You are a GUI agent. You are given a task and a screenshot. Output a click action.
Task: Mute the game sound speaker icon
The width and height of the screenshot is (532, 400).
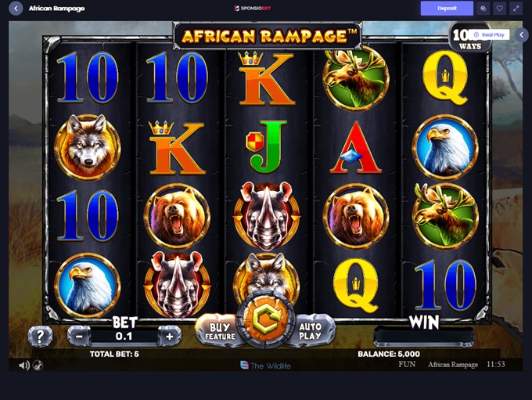pyautogui.click(x=23, y=366)
